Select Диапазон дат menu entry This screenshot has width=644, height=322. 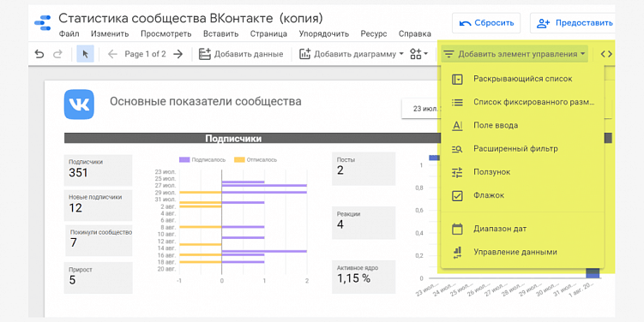click(522, 229)
